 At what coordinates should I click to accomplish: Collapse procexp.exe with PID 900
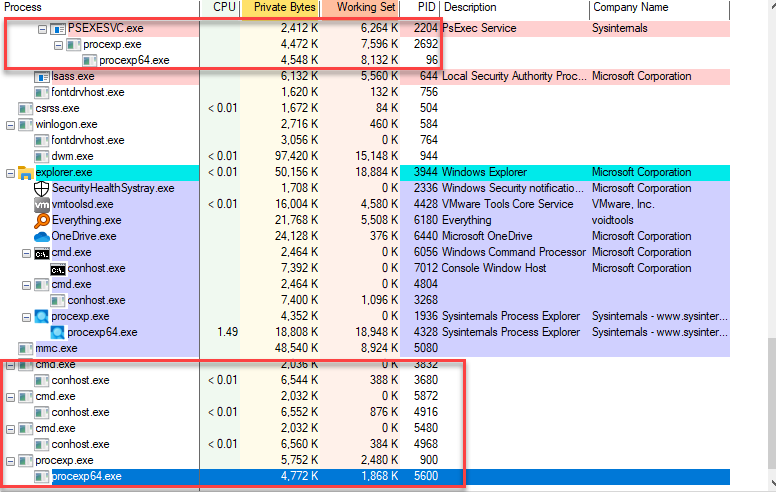point(10,461)
